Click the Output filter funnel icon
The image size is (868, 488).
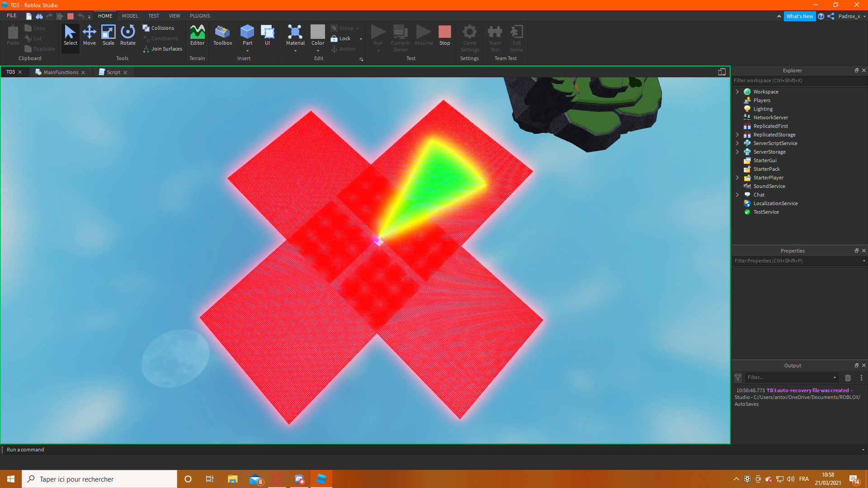(x=738, y=378)
